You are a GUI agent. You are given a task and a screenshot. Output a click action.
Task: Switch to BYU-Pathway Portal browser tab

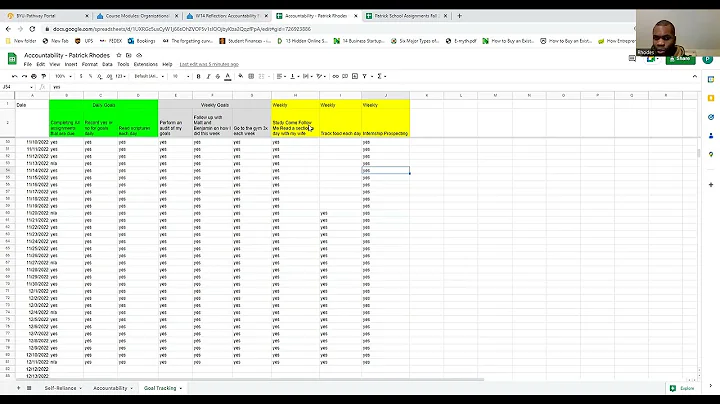coord(47,16)
